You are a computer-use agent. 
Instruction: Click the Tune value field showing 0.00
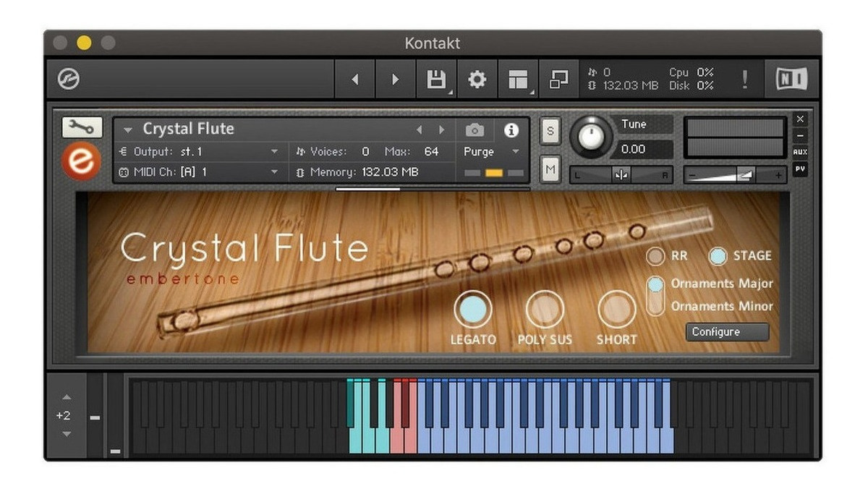point(642,149)
